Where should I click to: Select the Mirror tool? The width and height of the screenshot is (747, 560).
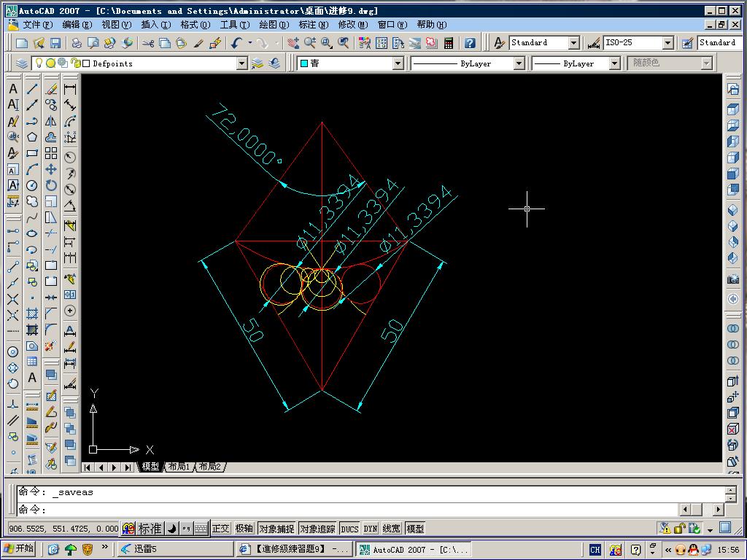51,121
